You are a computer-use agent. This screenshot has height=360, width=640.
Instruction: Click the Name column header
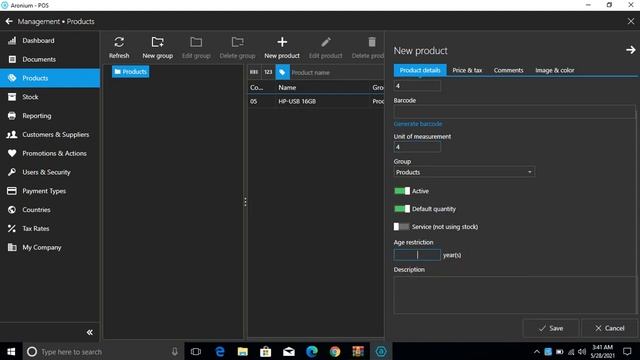[x=287, y=87]
